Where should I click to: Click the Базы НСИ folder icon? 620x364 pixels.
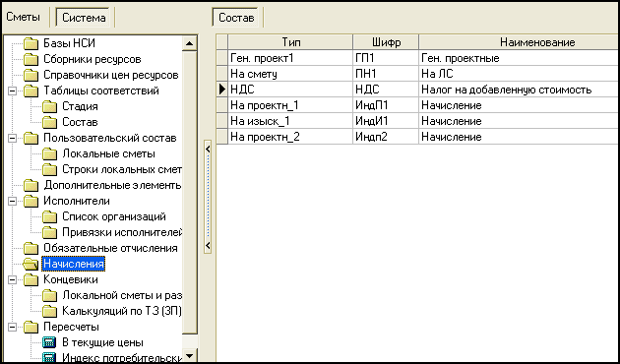[x=31, y=43]
